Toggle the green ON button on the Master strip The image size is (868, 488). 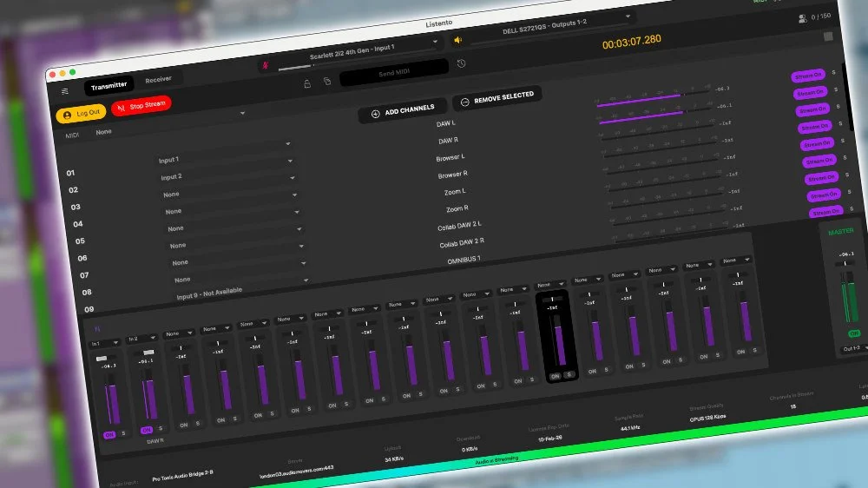click(x=854, y=333)
